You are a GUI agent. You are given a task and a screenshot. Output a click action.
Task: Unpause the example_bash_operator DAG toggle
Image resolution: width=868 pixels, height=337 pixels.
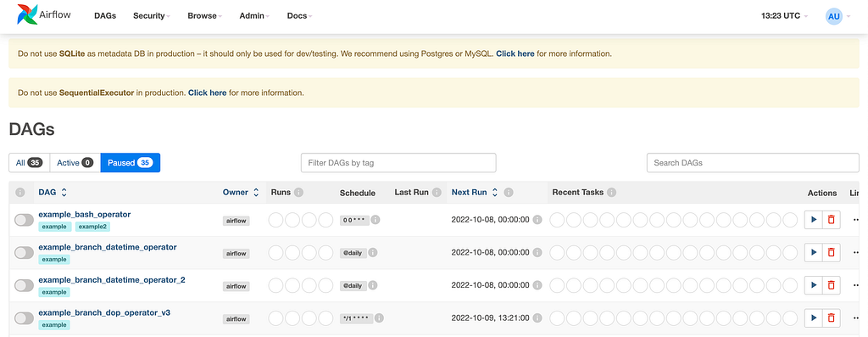click(x=25, y=220)
